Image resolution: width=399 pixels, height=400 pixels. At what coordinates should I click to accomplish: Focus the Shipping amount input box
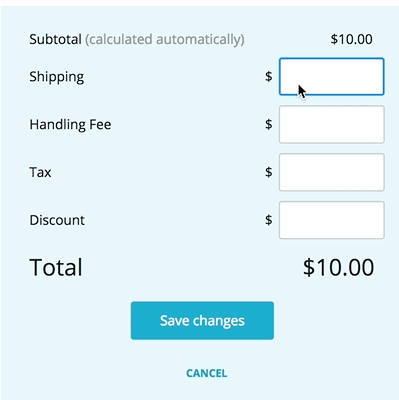tap(332, 77)
